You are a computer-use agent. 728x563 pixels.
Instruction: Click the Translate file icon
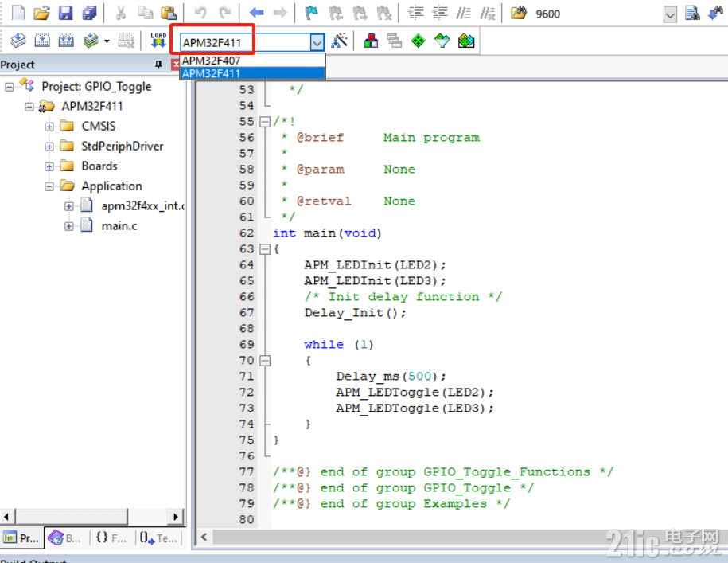(x=18, y=41)
